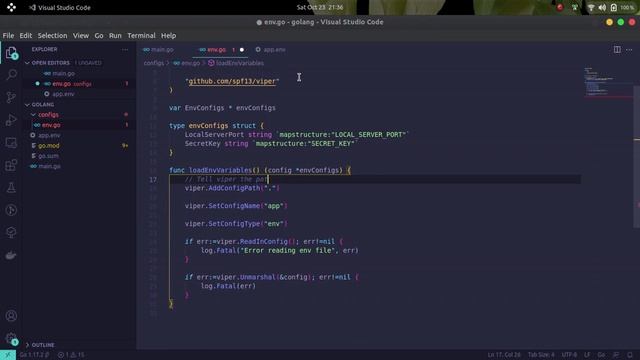This screenshot has width=640, height=360.
Task: Click LF end-of-line in status bar
Action: 587,355
